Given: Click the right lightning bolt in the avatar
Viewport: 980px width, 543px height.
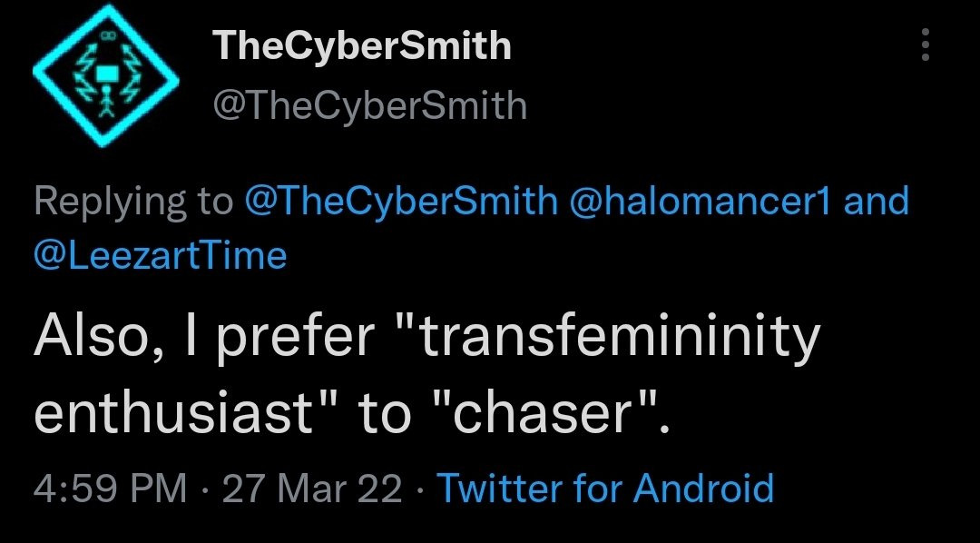Looking at the screenshot, I should pyautogui.click(x=132, y=74).
